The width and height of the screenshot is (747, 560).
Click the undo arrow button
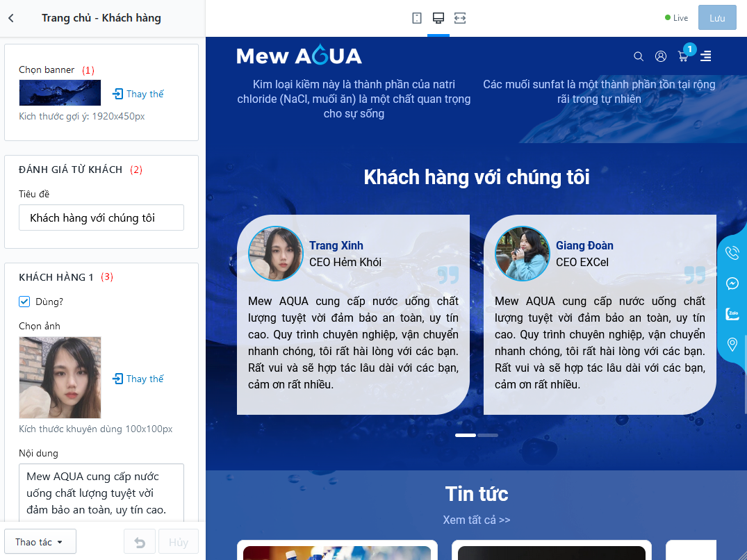[x=140, y=542]
